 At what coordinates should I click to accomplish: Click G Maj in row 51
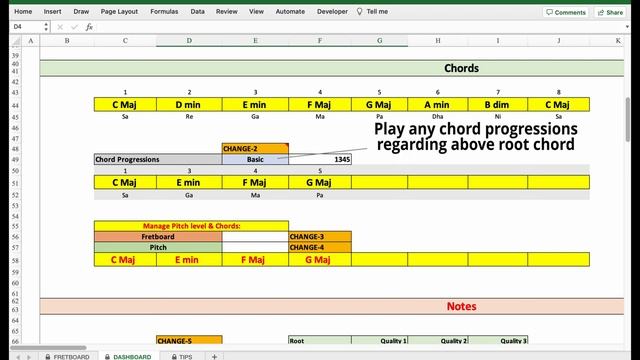pos(320,182)
